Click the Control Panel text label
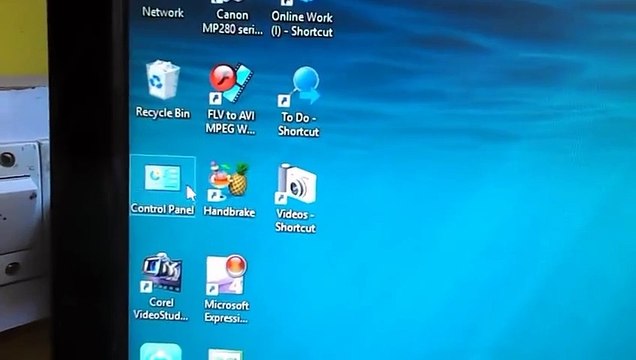This screenshot has width=636, height=360. tap(162, 209)
